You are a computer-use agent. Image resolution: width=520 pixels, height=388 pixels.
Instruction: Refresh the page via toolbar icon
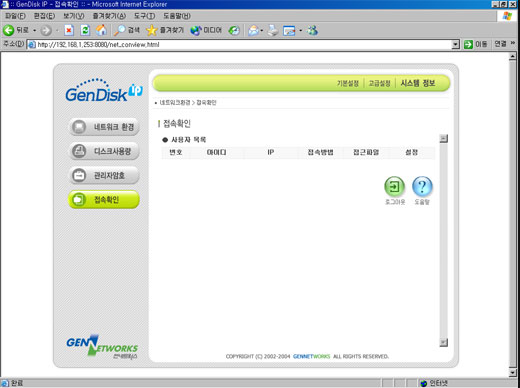[x=85, y=30]
